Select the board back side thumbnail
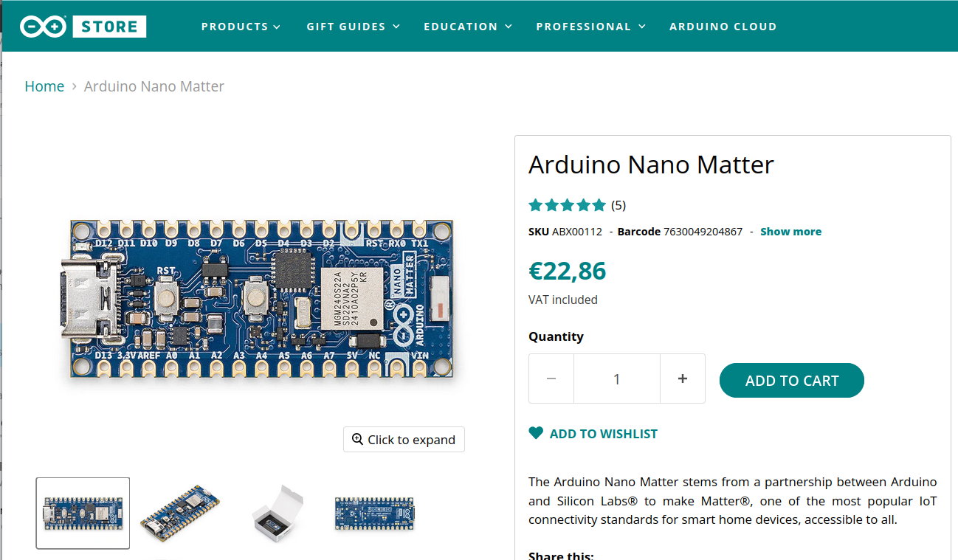958x560 pixels. pyautogui.click(x=374, y=513)
